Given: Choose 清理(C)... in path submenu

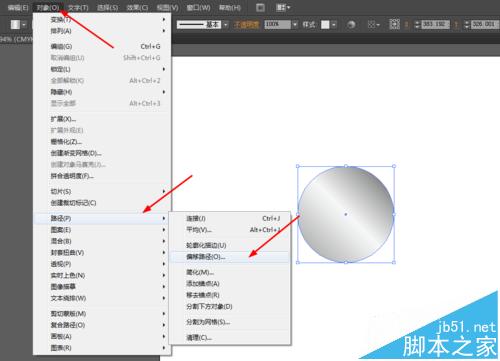Looking at the screenshot, I should (x=230, y=337).
